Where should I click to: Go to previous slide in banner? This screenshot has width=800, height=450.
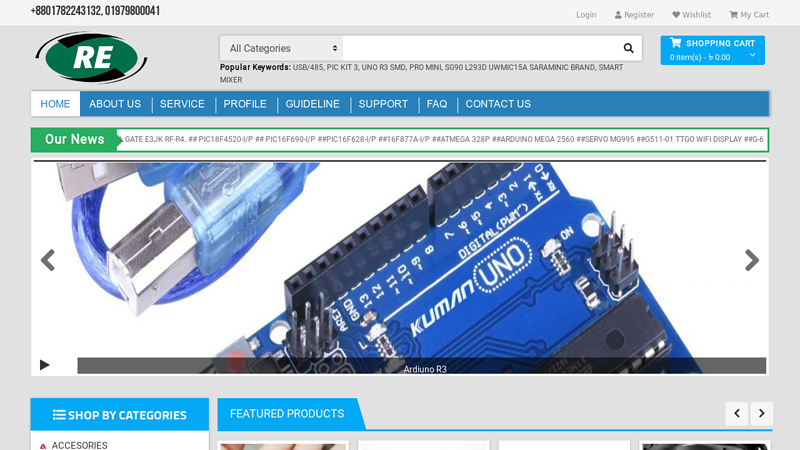point(48,260)
